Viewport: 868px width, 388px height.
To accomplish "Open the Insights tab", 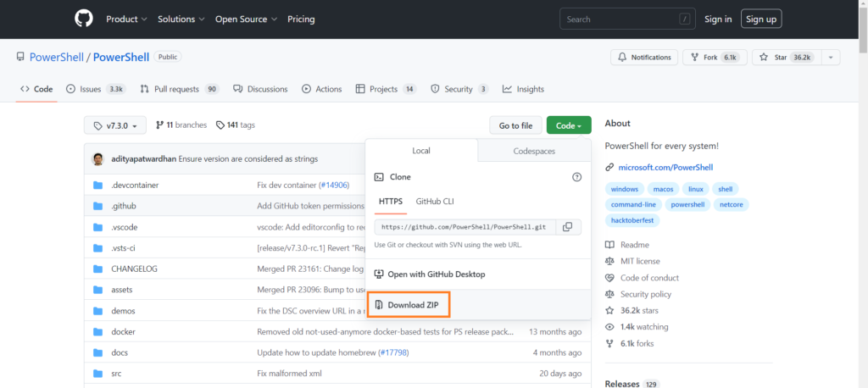I will click(x=523, y=89).
